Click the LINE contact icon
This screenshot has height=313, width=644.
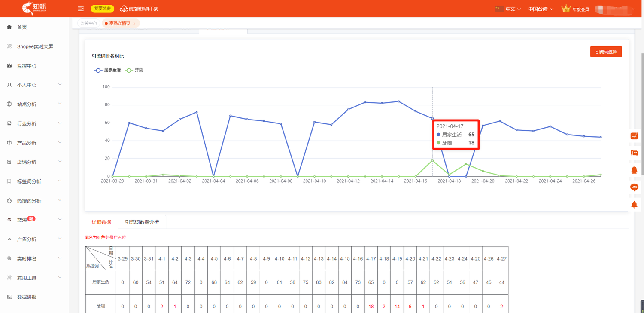[x=634, y=187]
